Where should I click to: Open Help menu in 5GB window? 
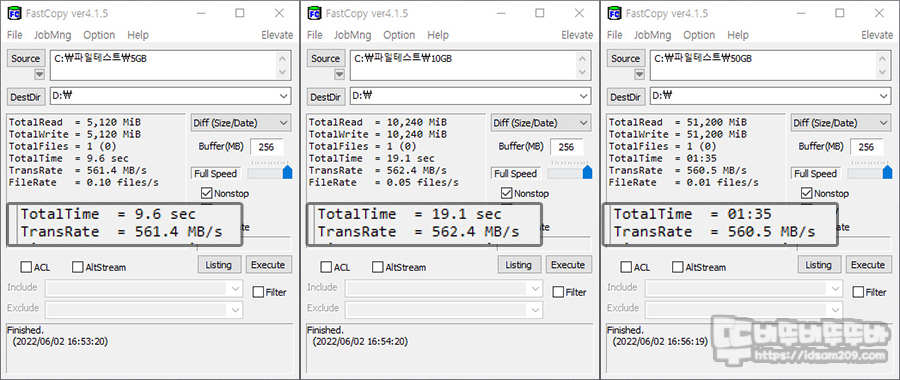tap(138, 35)
